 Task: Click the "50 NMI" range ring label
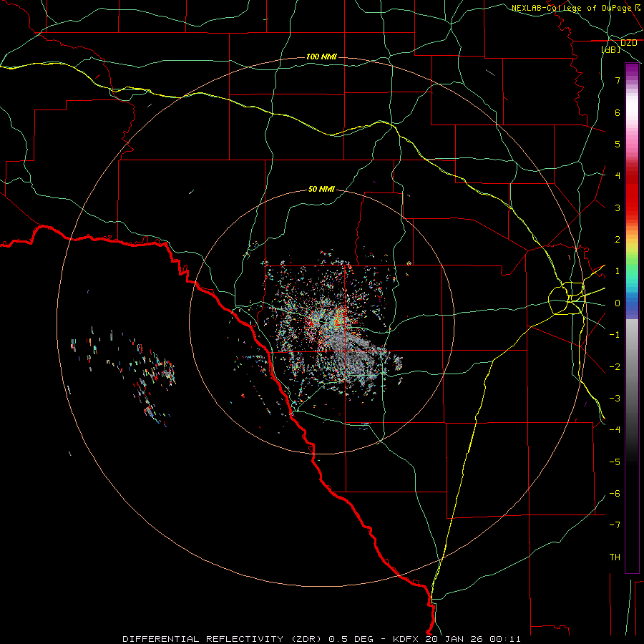tap(321, 189)
